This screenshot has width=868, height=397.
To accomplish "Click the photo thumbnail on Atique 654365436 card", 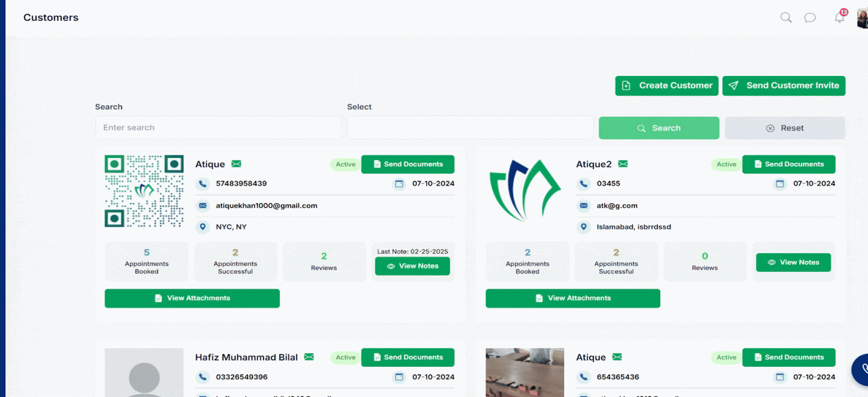I will [x=525, y=373].
